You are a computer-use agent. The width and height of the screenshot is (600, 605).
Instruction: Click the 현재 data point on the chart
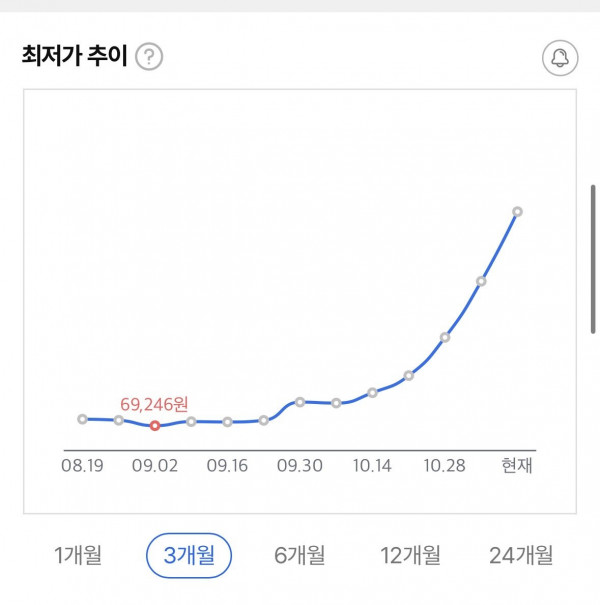pyautogui.click(x=518, y=212)
